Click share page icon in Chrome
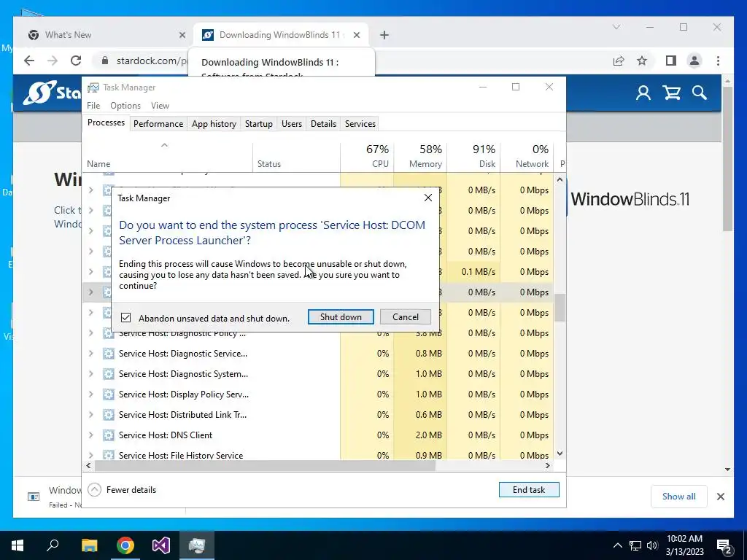The image size is (747, 560). tap(619, 61)
